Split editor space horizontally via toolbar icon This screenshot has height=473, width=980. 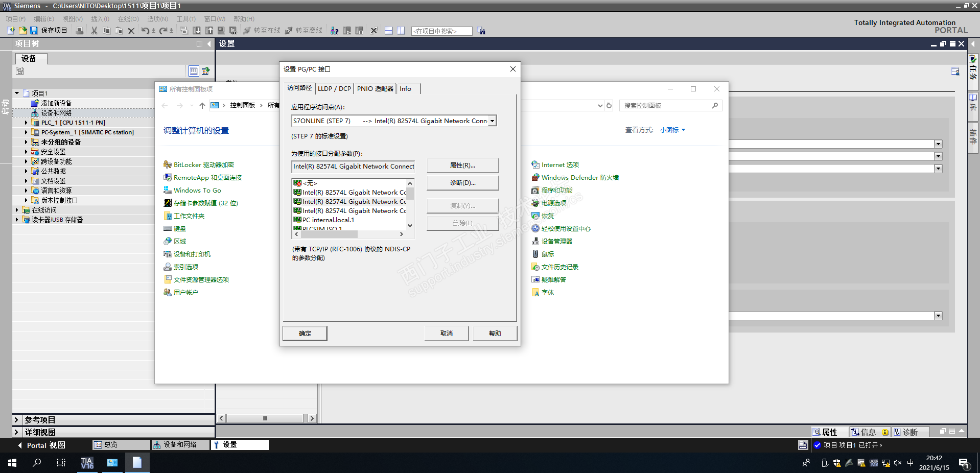(x=388, y=31)
